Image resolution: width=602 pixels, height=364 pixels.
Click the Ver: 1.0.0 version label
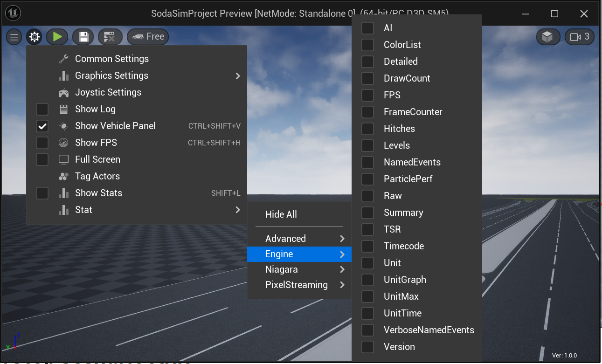[564, 355]
